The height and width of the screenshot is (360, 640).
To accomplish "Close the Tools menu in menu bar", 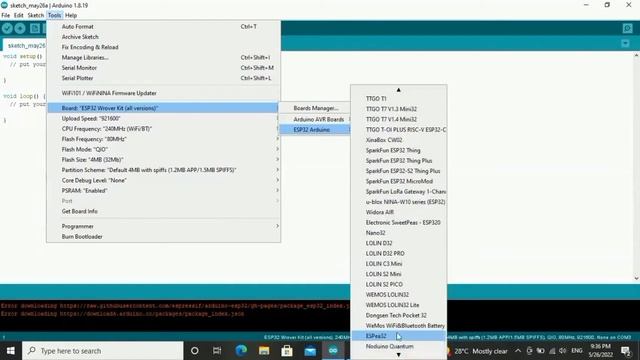I will coord(54,15).
